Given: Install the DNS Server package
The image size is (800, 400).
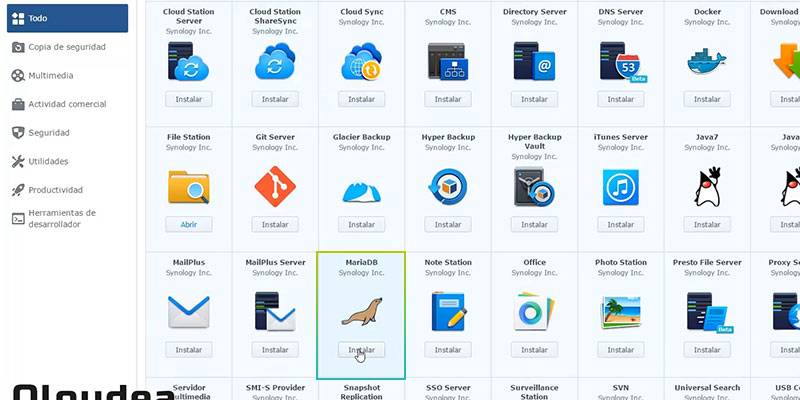Looking at the screenshot, I should 620,99.
